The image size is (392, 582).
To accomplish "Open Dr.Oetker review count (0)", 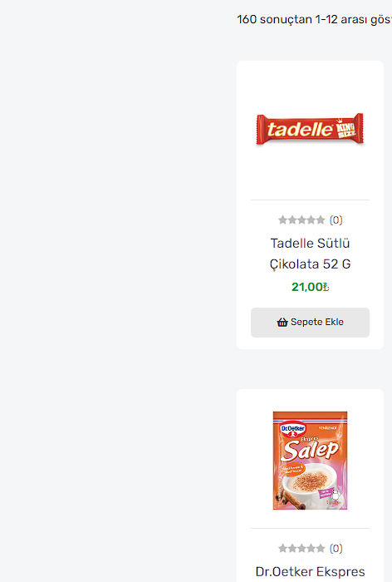I will coord(336,548).
